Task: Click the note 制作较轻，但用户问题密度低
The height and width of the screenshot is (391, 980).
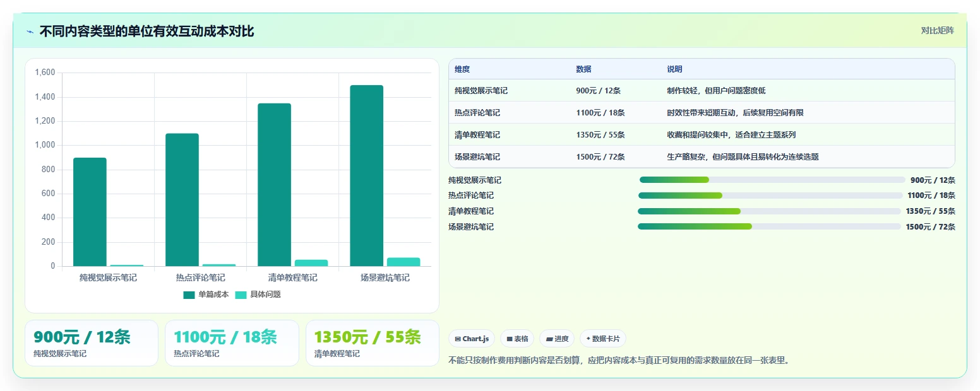Action: [x=716, y=91]
